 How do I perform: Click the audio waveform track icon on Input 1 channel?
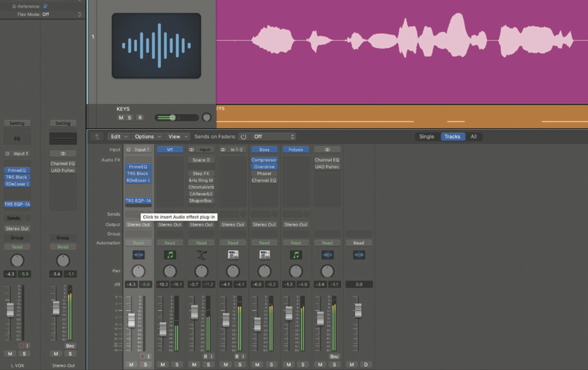click(x=139, y=255)
